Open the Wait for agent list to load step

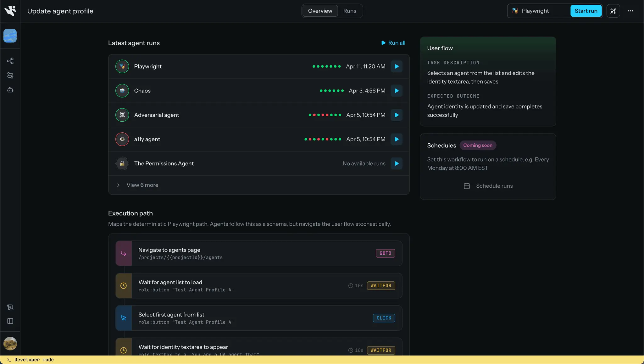(259, 286)
